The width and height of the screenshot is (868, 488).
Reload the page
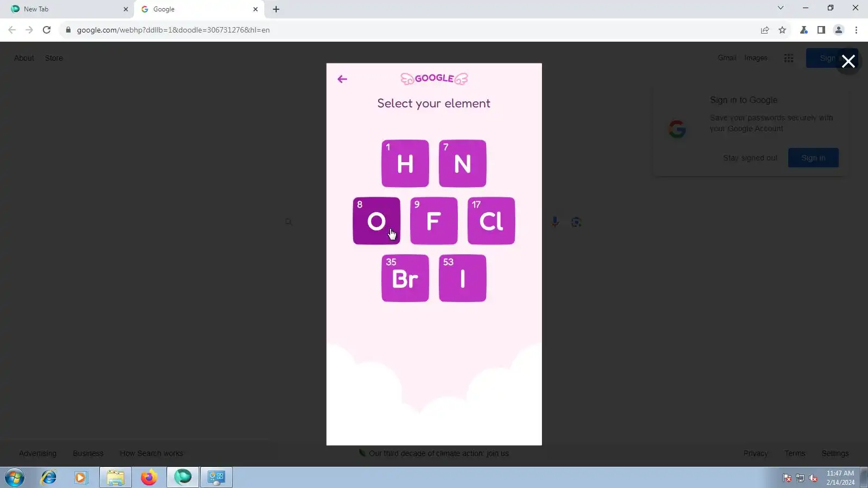coord(47,30)
